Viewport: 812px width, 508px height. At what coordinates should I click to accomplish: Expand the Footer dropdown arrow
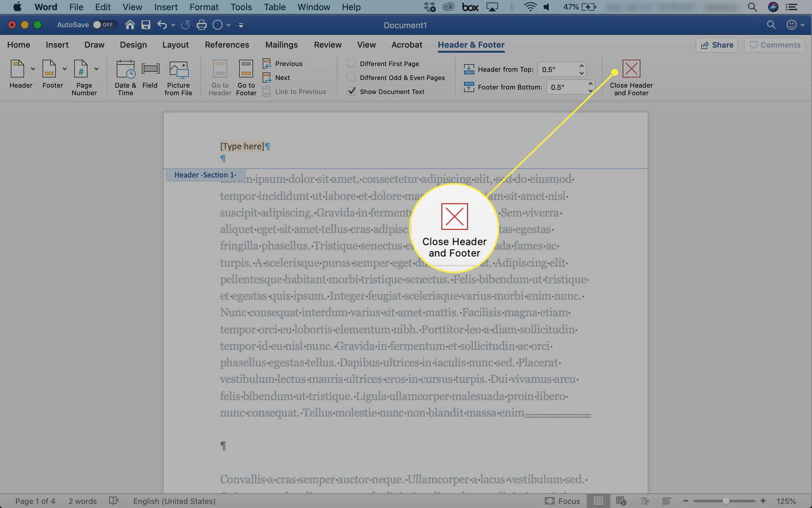pyautogui.click(x=65, y=69)
